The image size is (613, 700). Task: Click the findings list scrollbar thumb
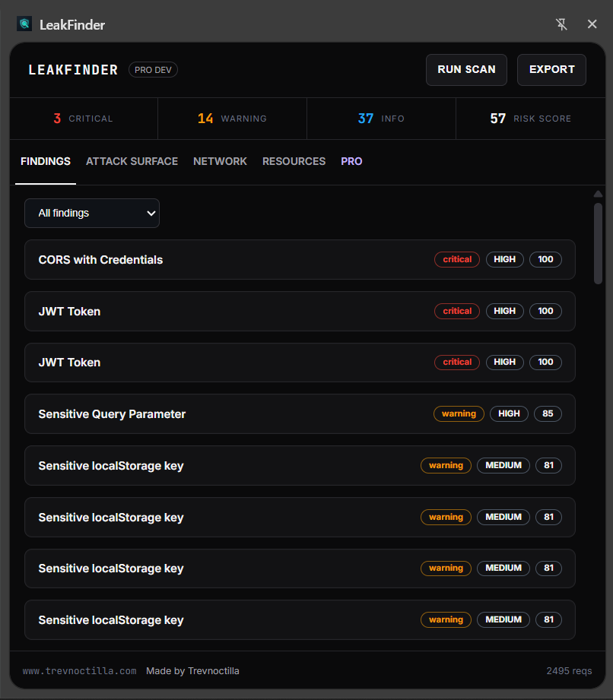598,243
